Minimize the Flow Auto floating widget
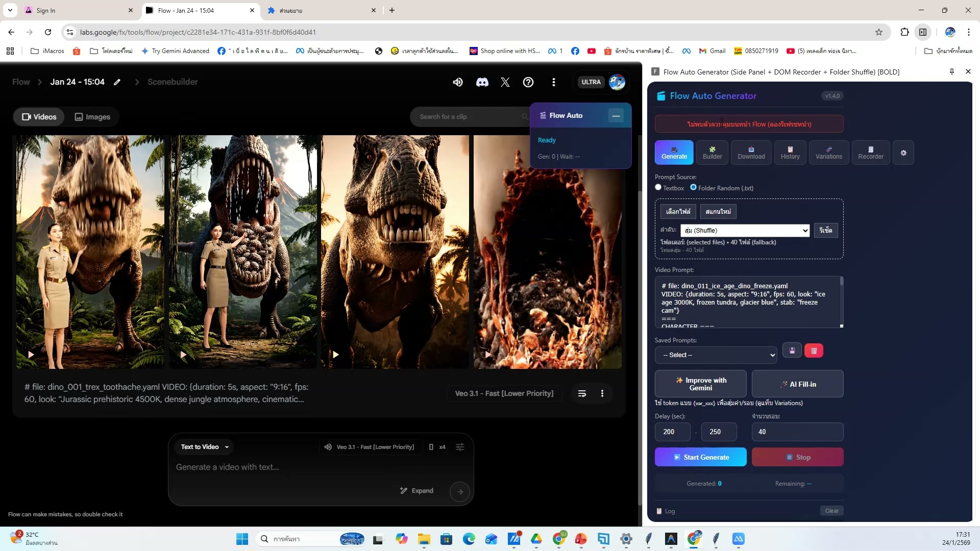Image resolution: width=980 pixels, height=551 pixels. point(616,116)
